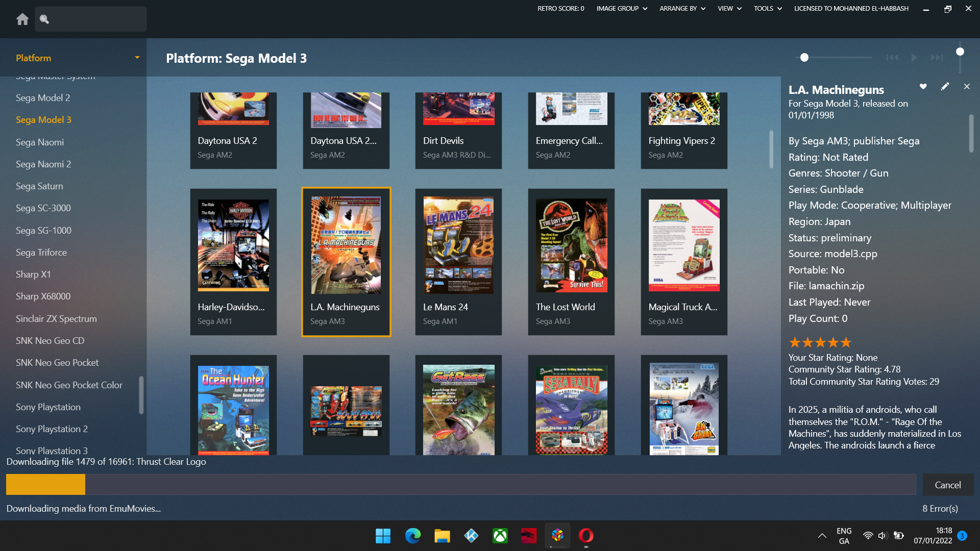Screen dimensions: 980x551
Task: Rate the game with the fifth star
Action: point(846,342)
